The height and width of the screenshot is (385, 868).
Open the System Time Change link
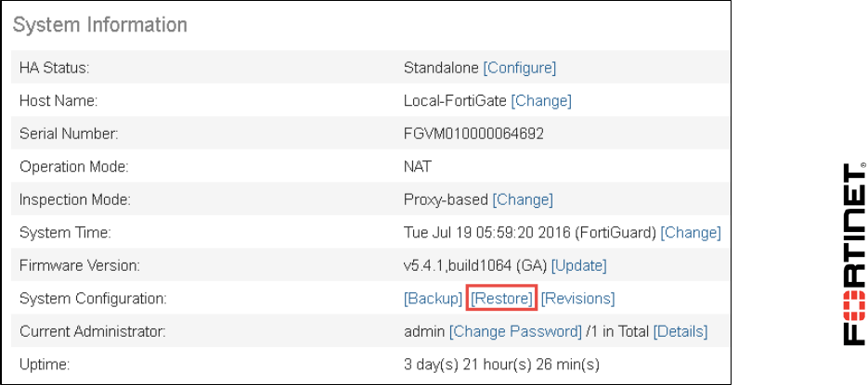click(x=691, y=232)
